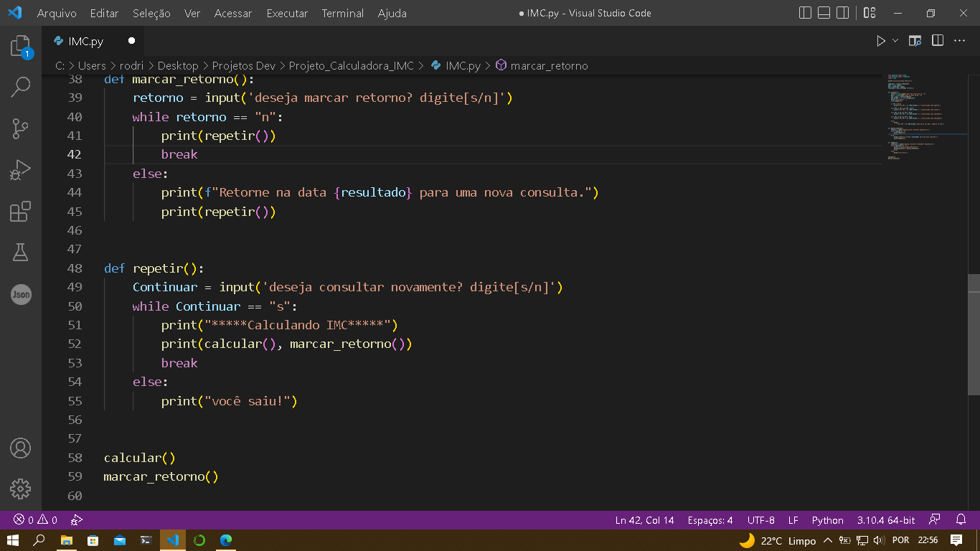Click the Customize Layout icon

click(x=870, y=13)
